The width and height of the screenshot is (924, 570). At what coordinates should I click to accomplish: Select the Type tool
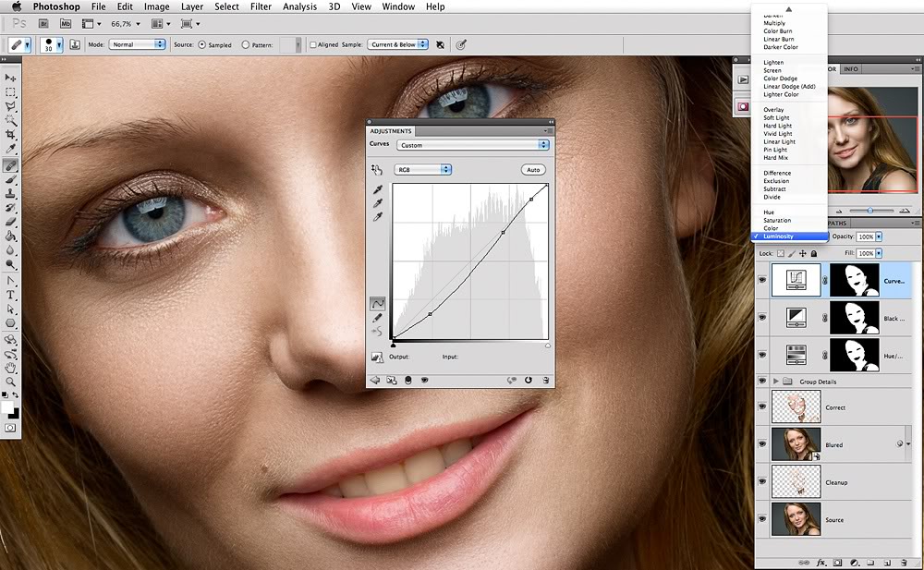point(10,295)
